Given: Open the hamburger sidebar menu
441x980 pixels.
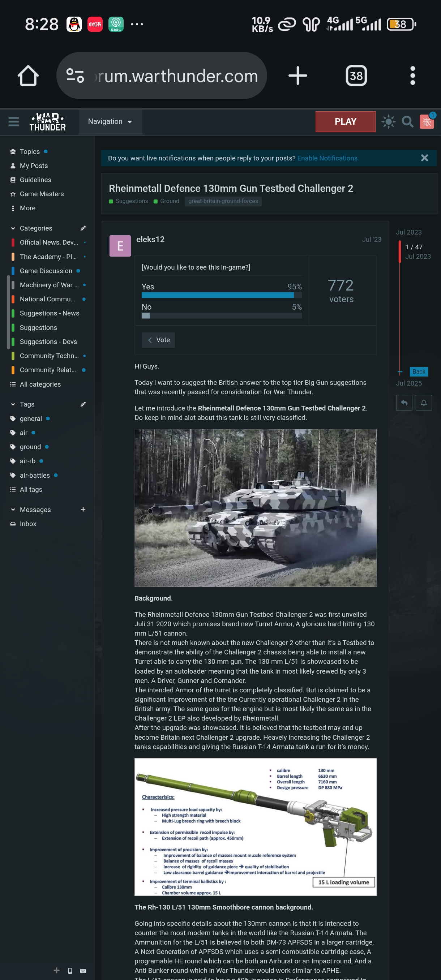Looking at the screenshot, I should pos(14,122).
